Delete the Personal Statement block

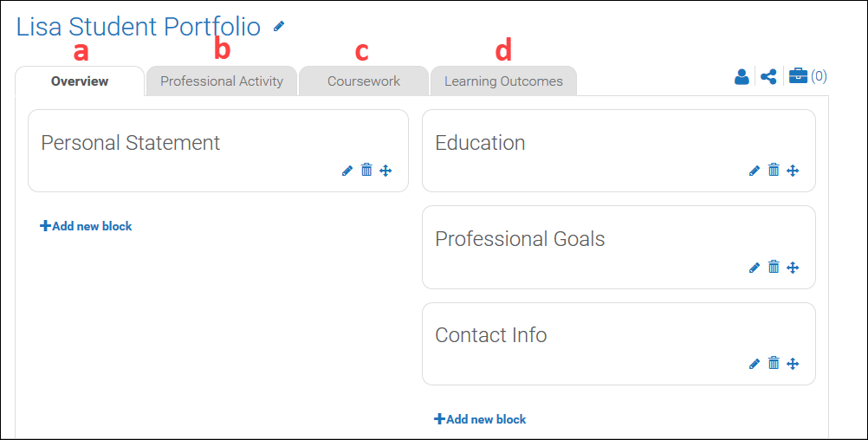coord(366,171)
